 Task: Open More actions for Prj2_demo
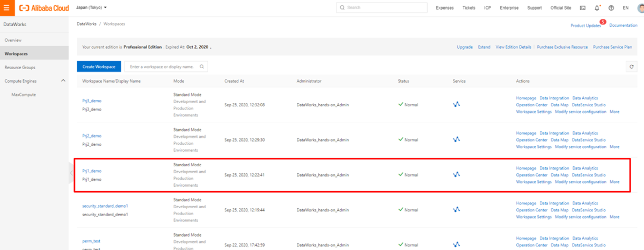pos(614,146)
